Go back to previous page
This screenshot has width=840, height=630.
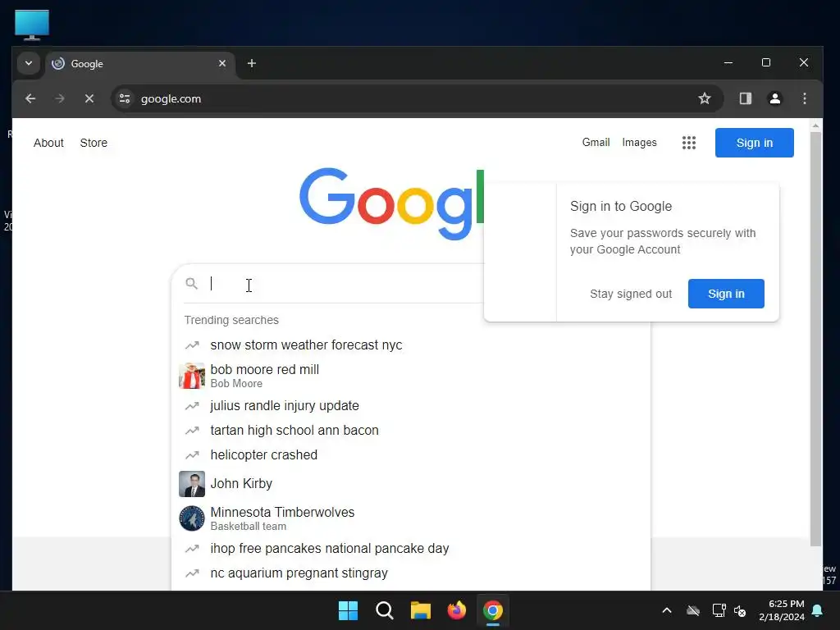point(30,98)
